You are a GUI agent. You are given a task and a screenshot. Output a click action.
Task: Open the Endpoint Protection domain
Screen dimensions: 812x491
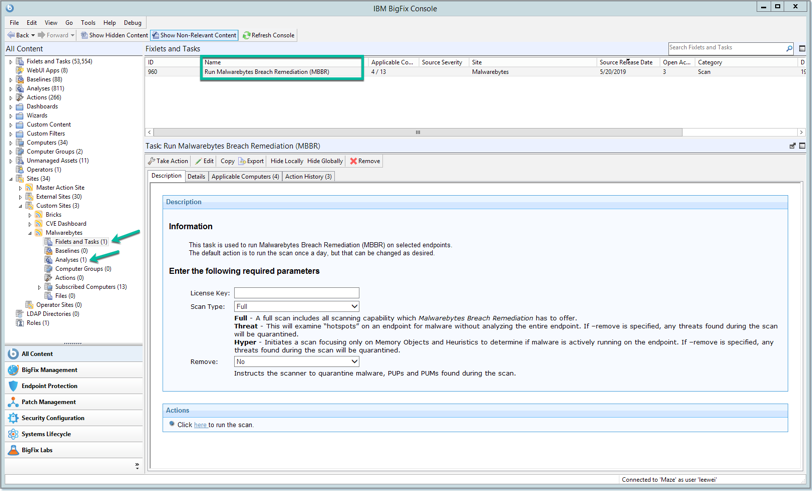coord(74,386)
